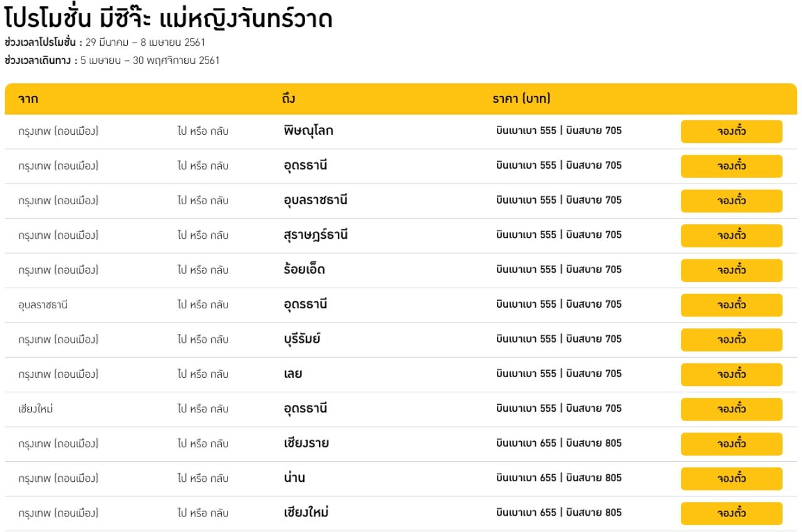This screenshot has width=802, height=532.
Task: Book the flight to น่าน
Action: (x=731, y=479)
